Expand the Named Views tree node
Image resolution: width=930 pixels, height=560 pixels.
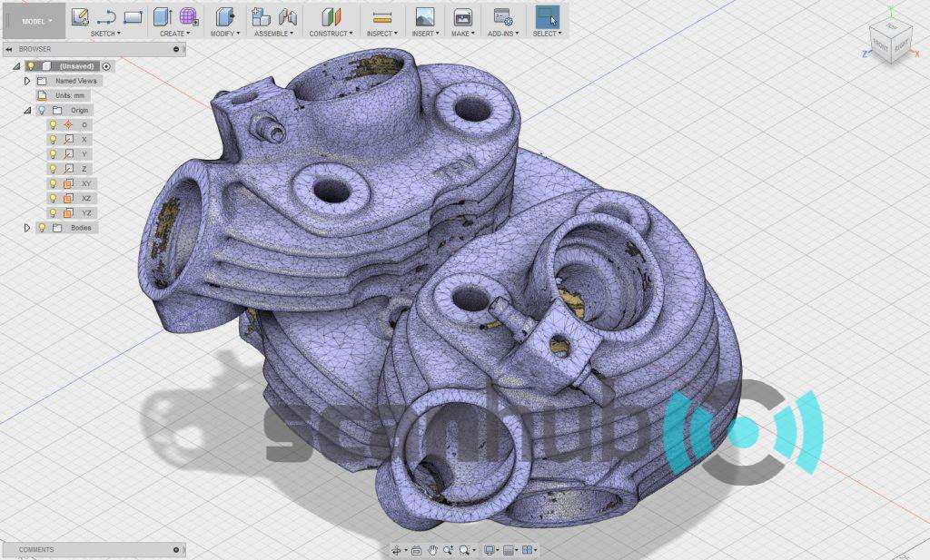pyautogui.click(x=27, y=81)
